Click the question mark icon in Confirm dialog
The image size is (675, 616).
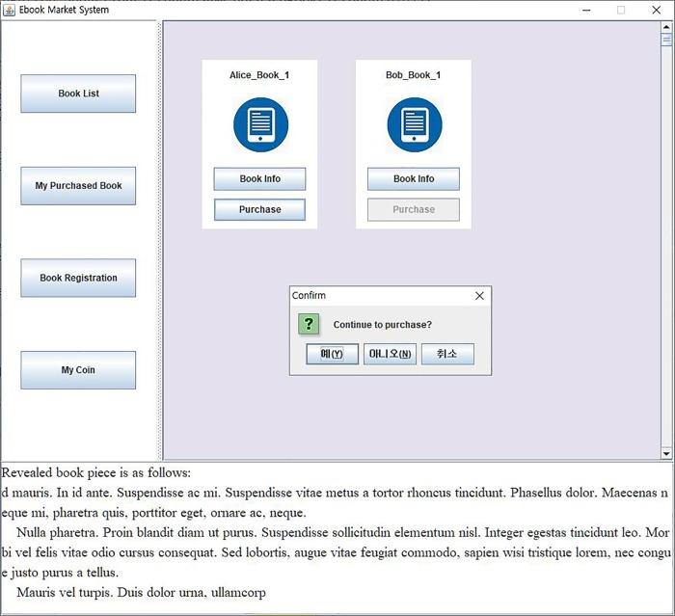click(309, 325)
